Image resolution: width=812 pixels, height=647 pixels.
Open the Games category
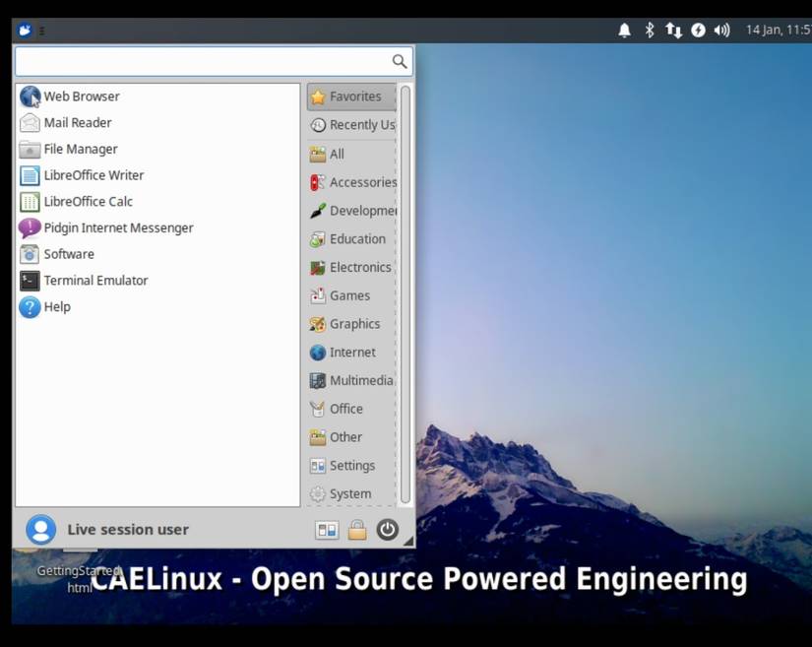point(351,295)
